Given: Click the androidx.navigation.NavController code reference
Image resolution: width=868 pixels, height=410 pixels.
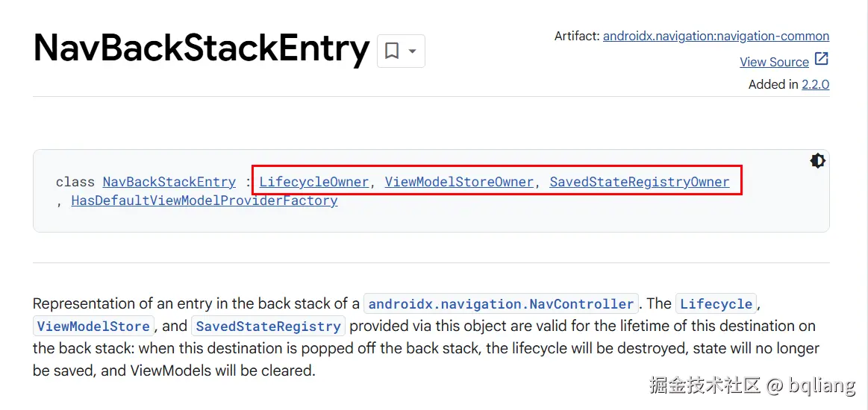Looking at the screenshot, I should 501,304.
